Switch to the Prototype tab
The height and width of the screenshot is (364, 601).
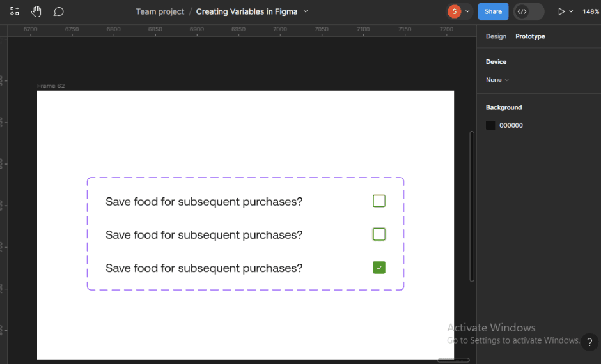pyautogui.click(x=530, y=36)
